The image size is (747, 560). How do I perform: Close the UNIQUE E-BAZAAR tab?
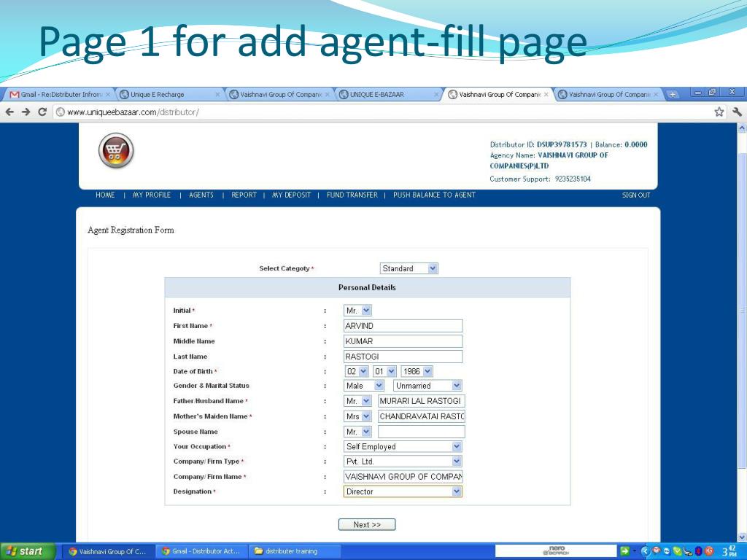436,94
